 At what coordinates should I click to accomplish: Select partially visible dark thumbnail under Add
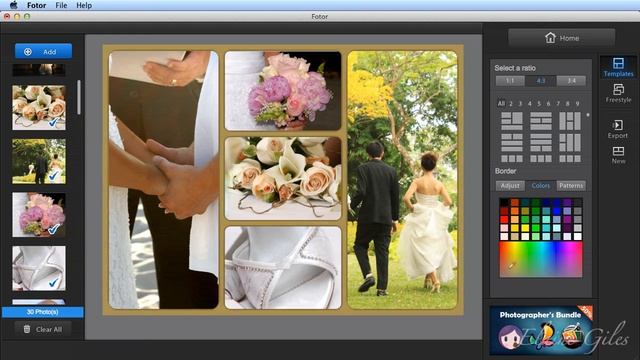tap(39, 70)
